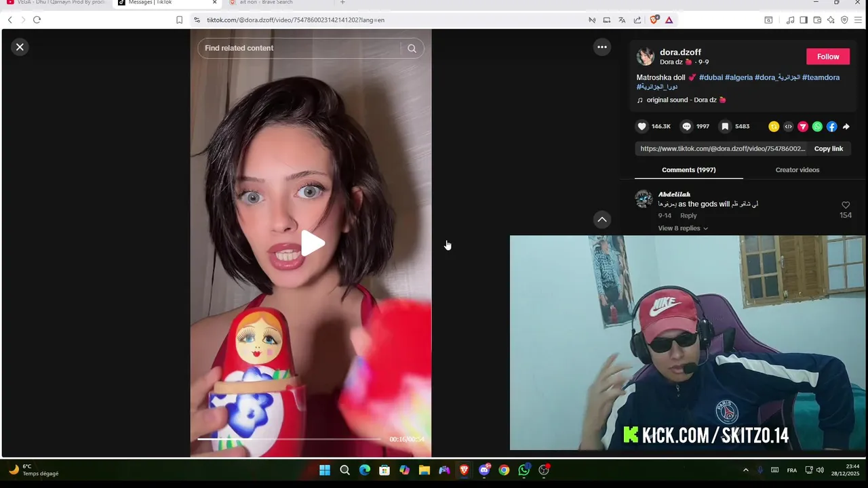This screenshot has height=488, width=868.
Task: Select the Comments (1997) tab
Action: pos(688,169)
